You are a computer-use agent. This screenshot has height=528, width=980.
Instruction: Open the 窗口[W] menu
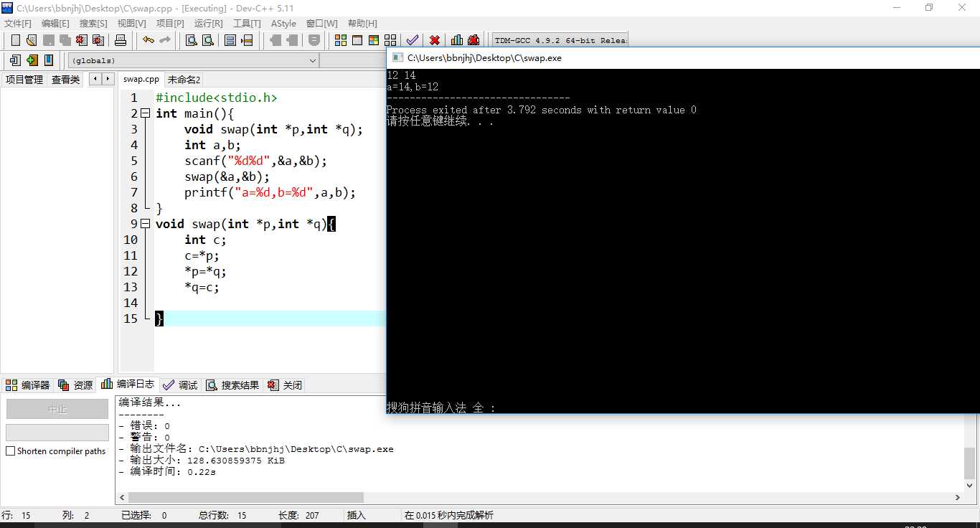pyautogui.click(x=321, y=24)
